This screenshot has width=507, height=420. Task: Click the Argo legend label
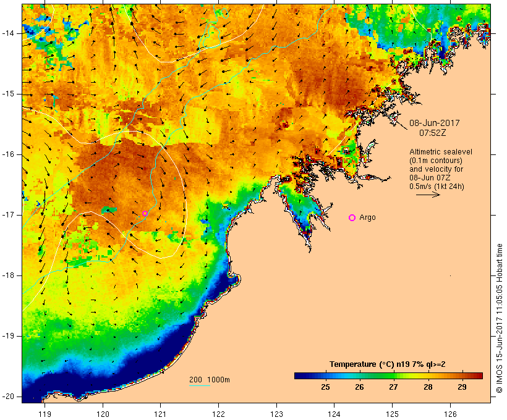point(368,217)
